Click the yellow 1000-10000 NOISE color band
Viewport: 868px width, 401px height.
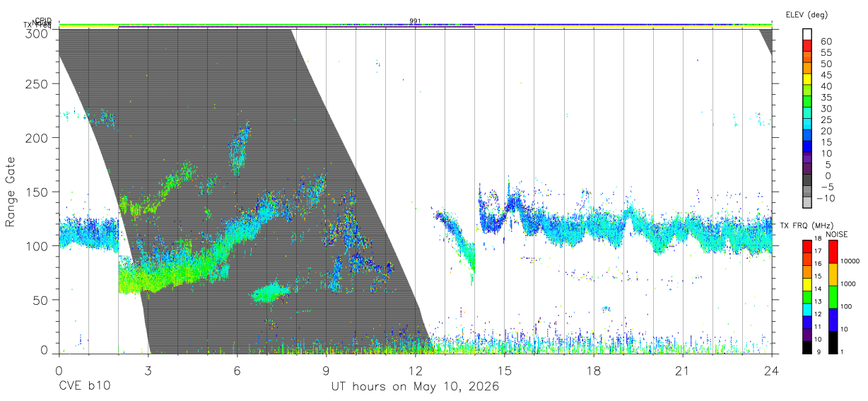833,274
